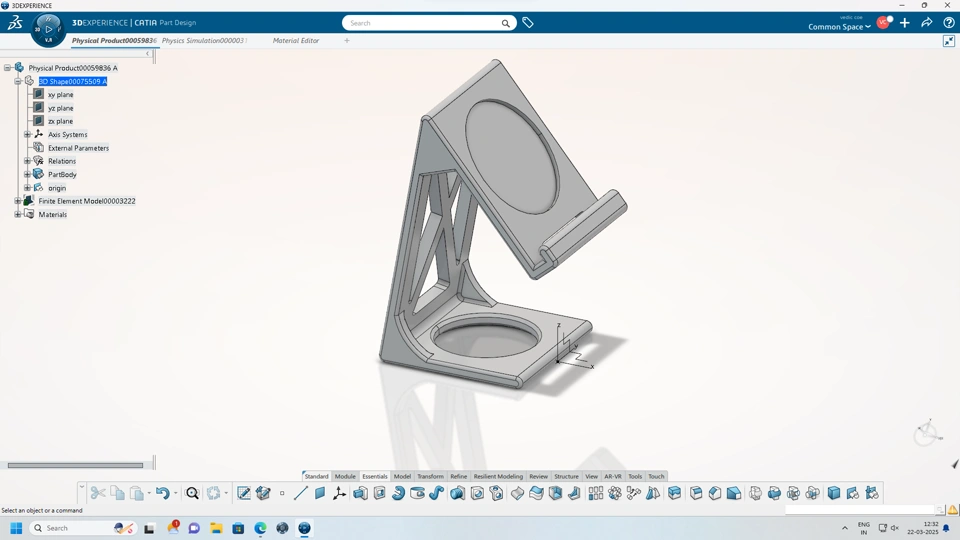The height and width of the screenshot is (540, 960).
Task: Click the expand viewport icon
Action: [949, 41]
